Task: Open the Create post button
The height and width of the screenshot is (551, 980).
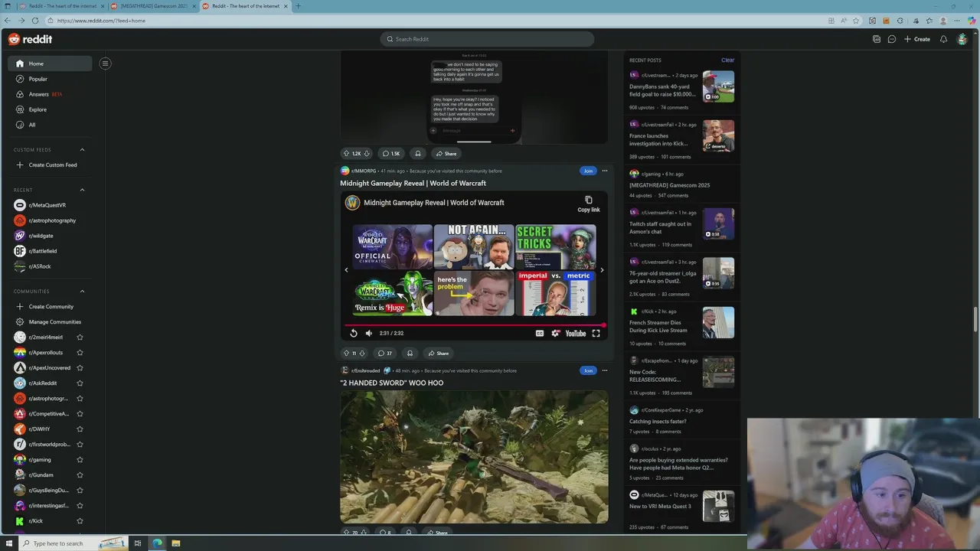Action: 917,39
